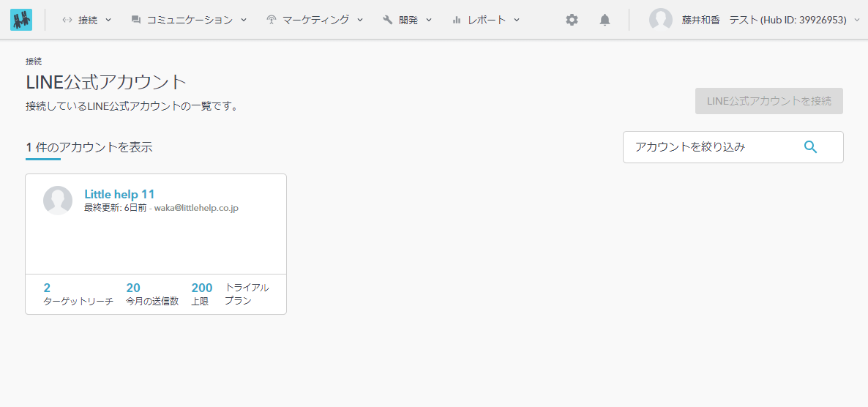Click the 開発 wrench icon
Image resolution: width=868 pixels, height=407 pixels.
pyautogui.click(x=388, y=20)
